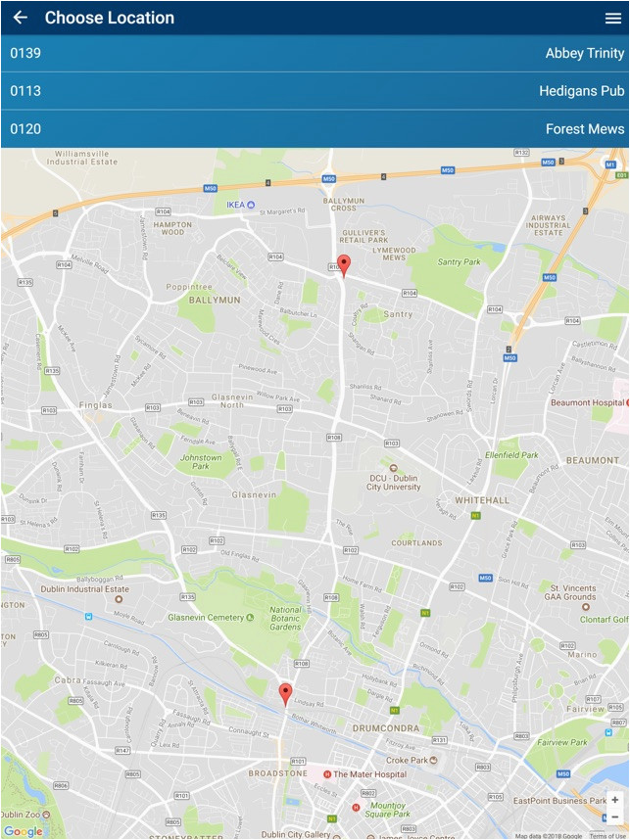Click the HAMPTON WOOD label
Viewport: 630px width, 840px height.
[172, 228]
